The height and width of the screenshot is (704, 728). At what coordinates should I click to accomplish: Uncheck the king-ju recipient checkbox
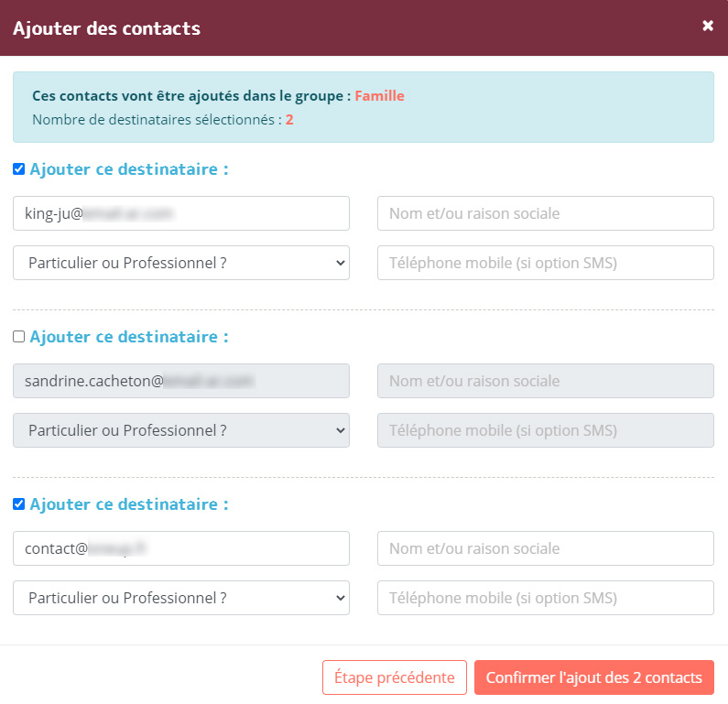point(18,169)
